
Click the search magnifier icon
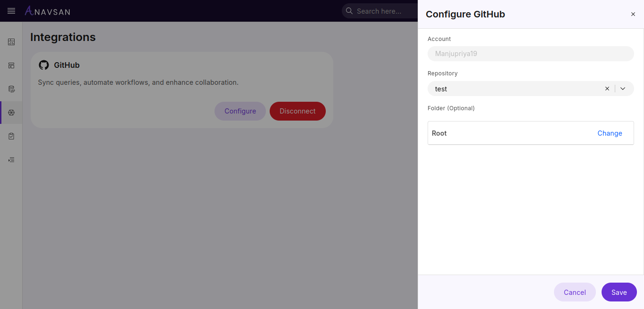coord(349,11)
